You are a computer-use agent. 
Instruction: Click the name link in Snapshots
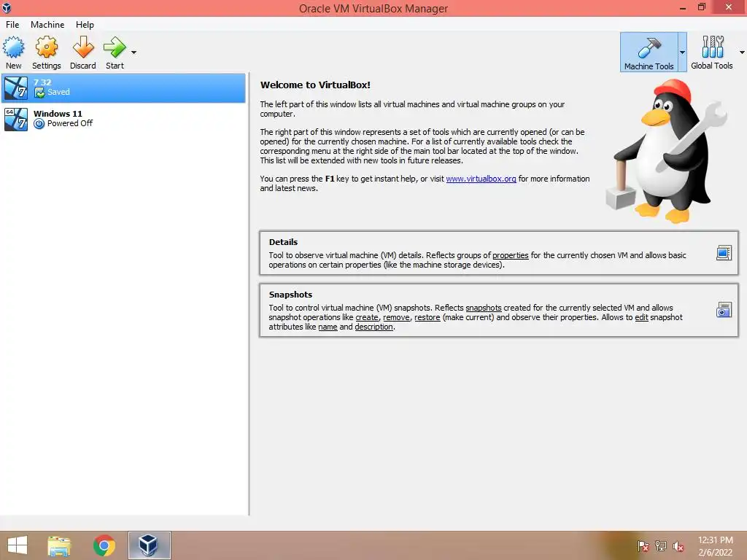pyautogui.click(x=328, y=327)
